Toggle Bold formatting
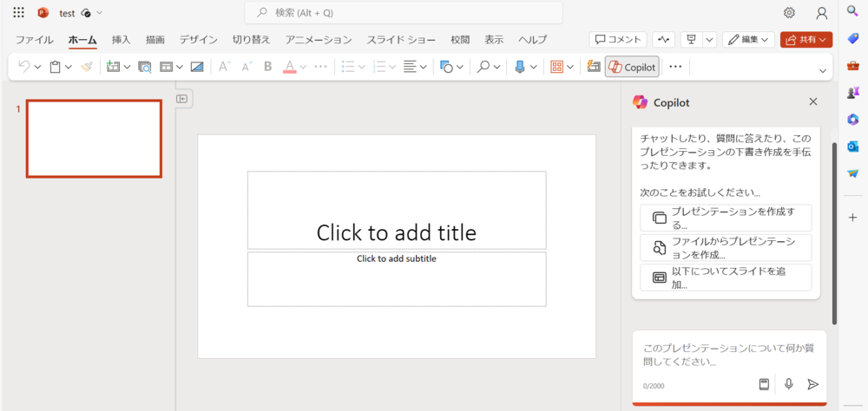 (268, 67)
